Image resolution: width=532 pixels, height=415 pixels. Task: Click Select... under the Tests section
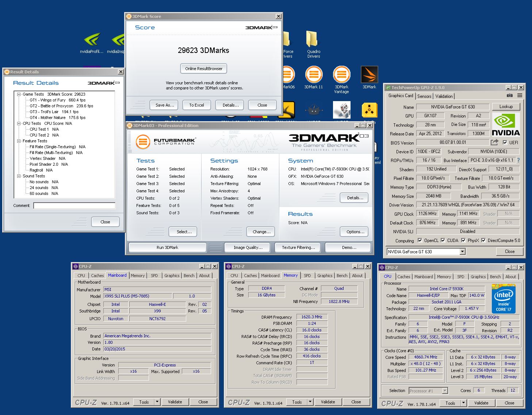coord(184,232)
